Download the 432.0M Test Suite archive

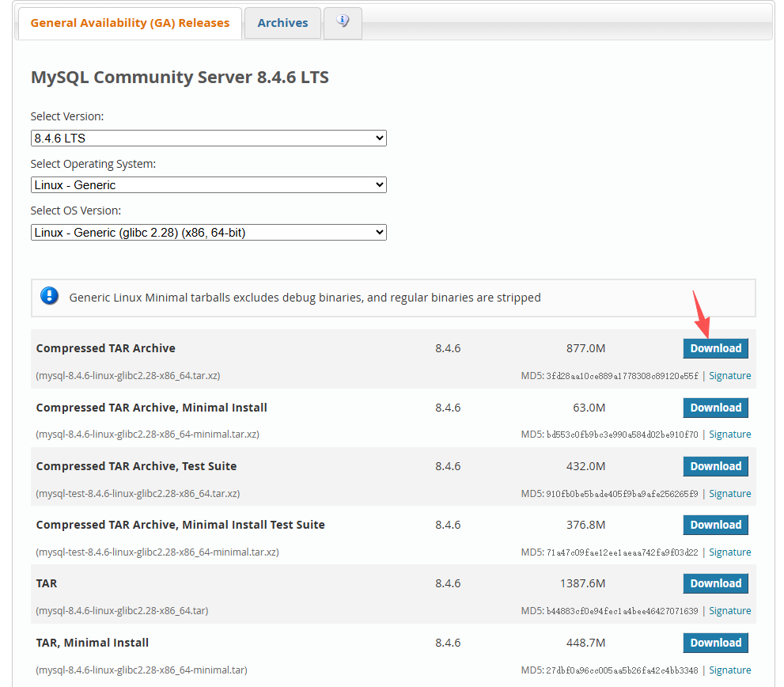tap(715, 466)
